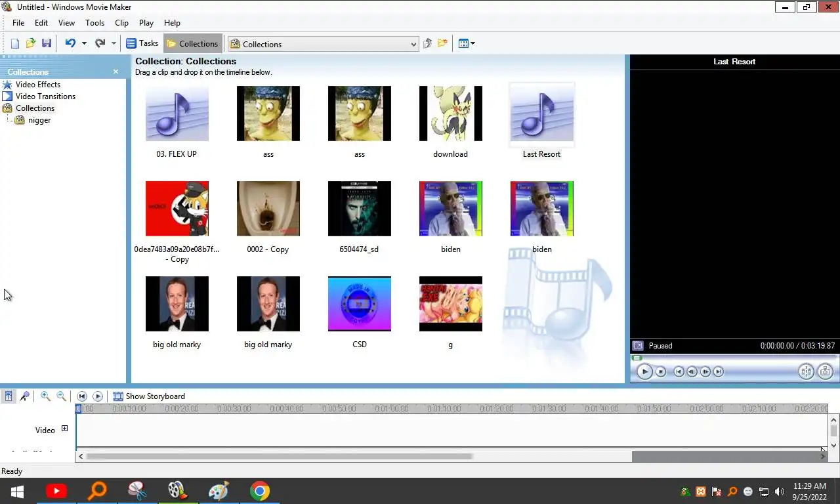Open the File menu

pos(18,22)
